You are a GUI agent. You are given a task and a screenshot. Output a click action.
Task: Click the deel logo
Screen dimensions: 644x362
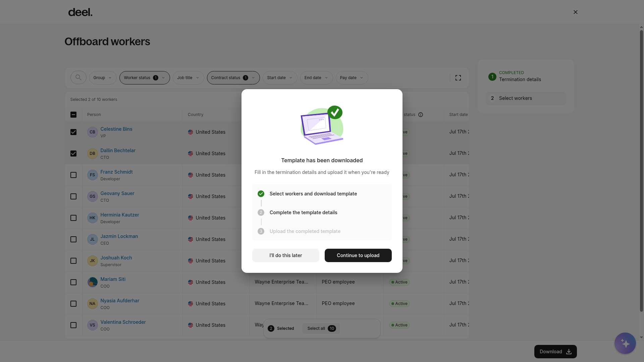pos(80,12)
